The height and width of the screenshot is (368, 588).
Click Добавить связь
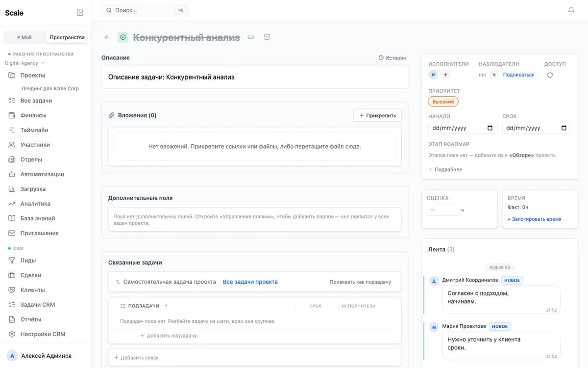coord(136,358)
